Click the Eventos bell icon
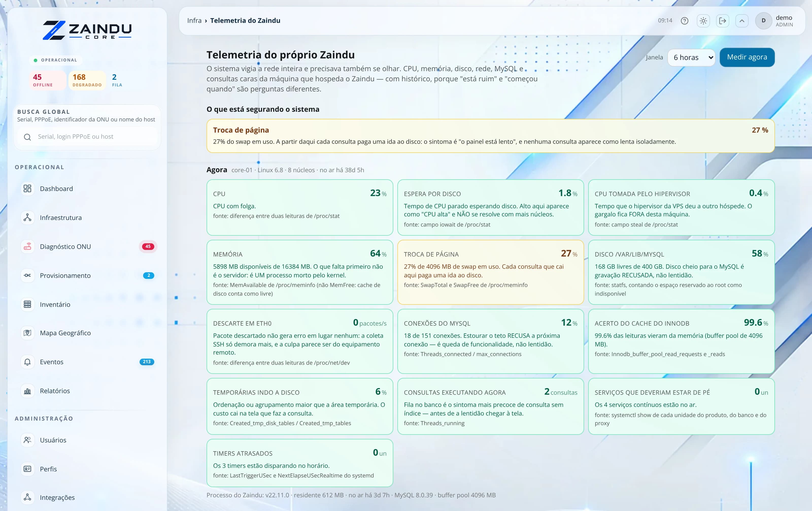812x511 pixels. tap(27, 362)
